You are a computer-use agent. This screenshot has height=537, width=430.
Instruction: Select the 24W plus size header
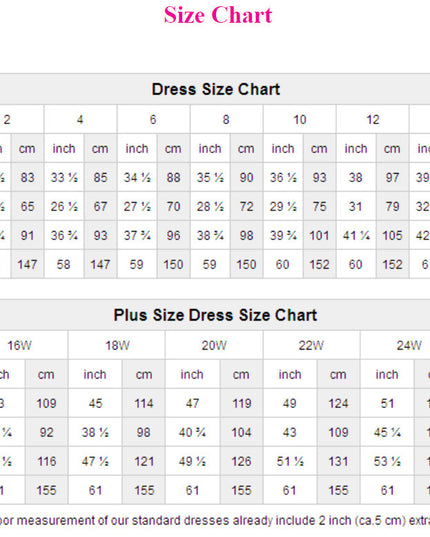coord(395,345)
